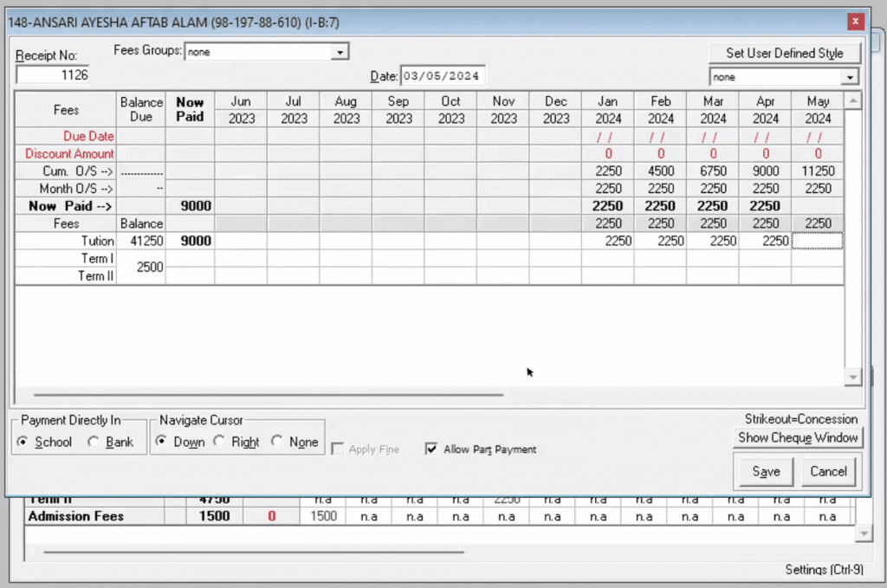Uncheck Allow Part Payment
The height and width of the screenshot is (588, 887).
click(431, 449)
